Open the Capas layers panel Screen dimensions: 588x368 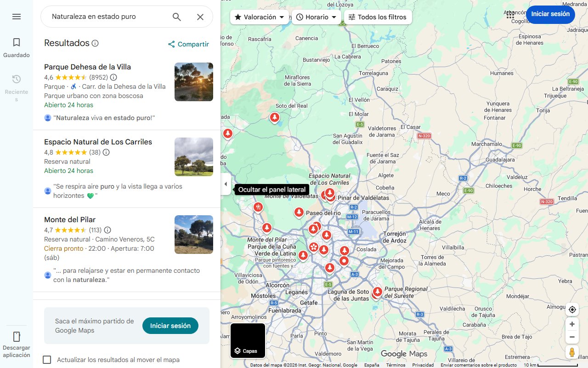click(248, 340)
